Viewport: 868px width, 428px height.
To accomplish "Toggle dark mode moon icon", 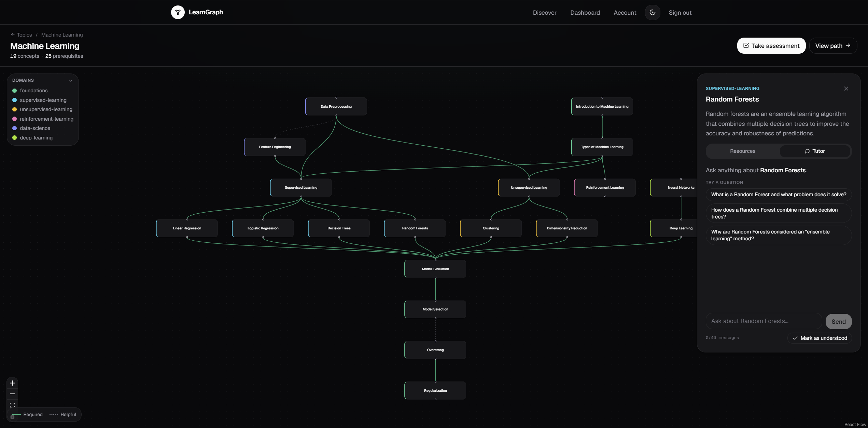I will click(652, 12).
